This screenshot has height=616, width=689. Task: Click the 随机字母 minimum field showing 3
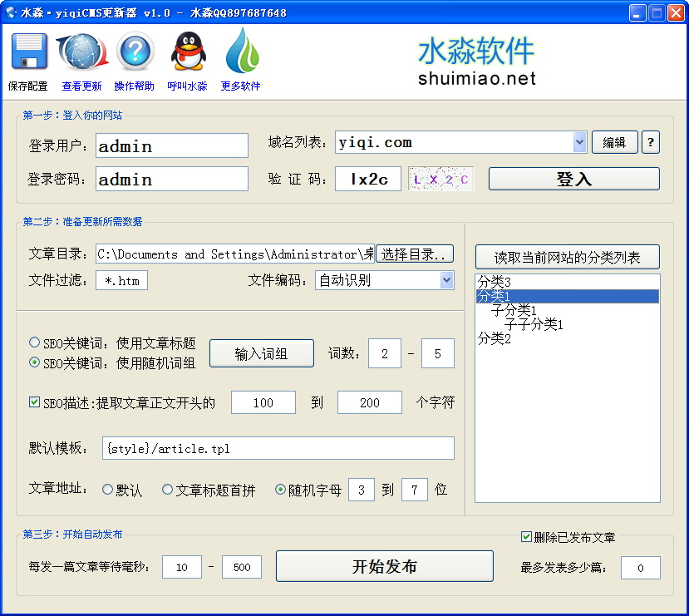point(362,490)
